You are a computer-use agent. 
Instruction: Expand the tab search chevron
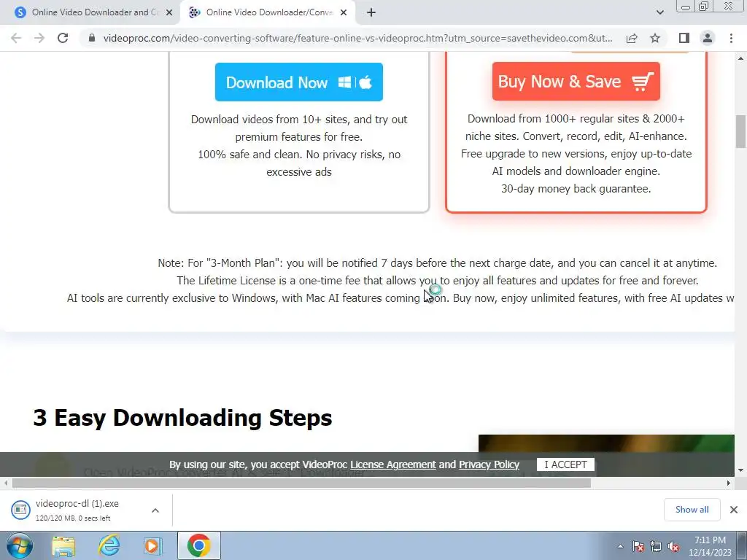pyautogui.click(x=659, y=12)
